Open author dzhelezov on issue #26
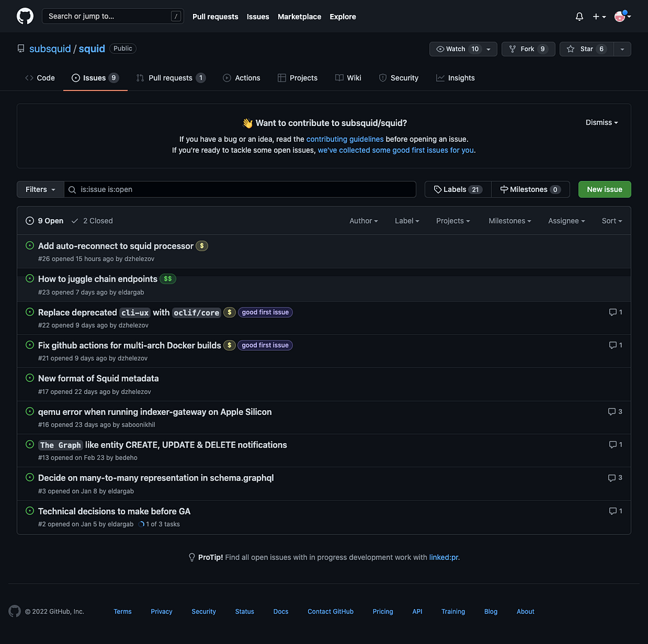648x644 pixels. click(139, 259)
